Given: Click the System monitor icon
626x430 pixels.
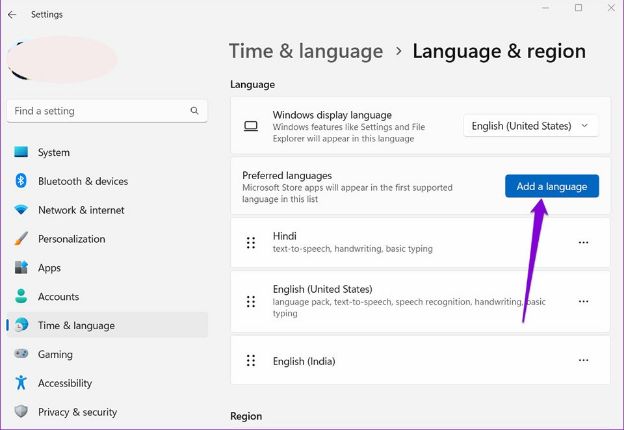Looking at the screenshot, I should point(21,152).
